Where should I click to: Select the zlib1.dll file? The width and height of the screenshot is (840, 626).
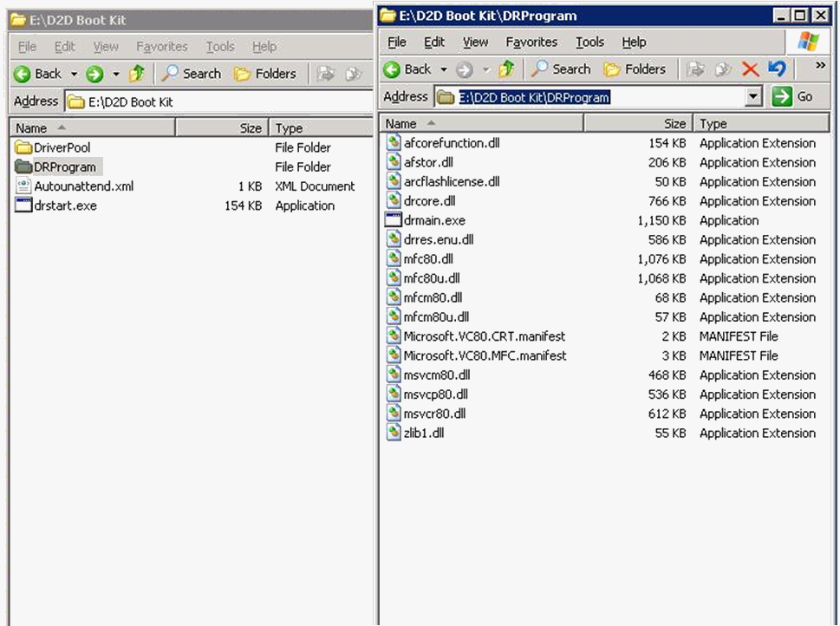pos(424,433)
